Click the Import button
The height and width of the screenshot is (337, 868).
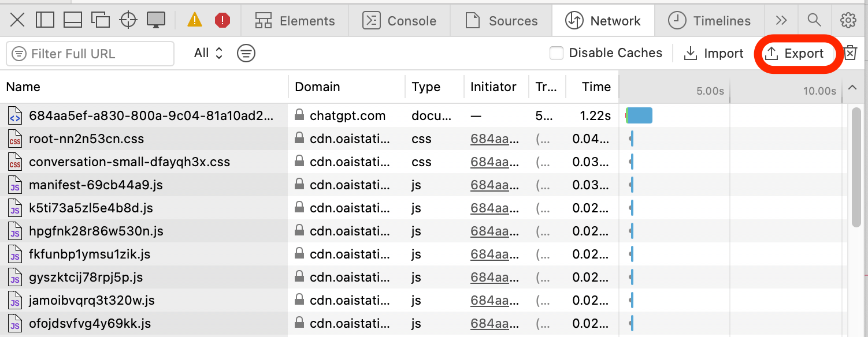[714, 54]
